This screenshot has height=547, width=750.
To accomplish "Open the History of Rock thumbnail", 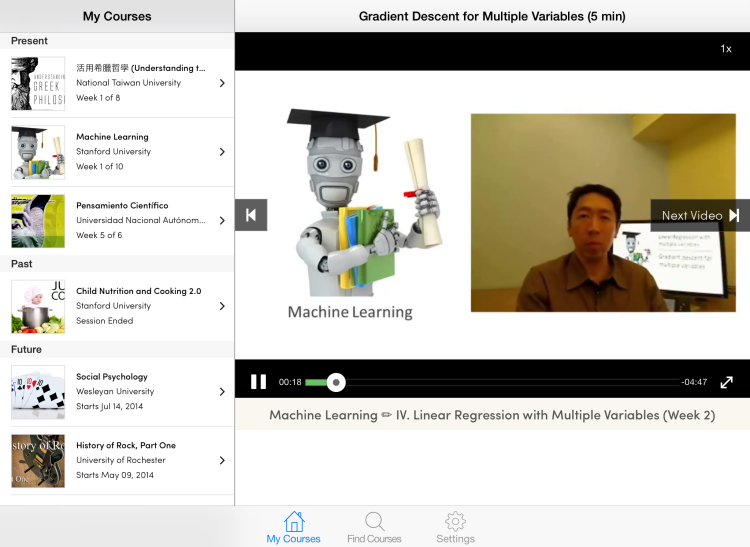I will pyautogui.click(x=38, y=461).
